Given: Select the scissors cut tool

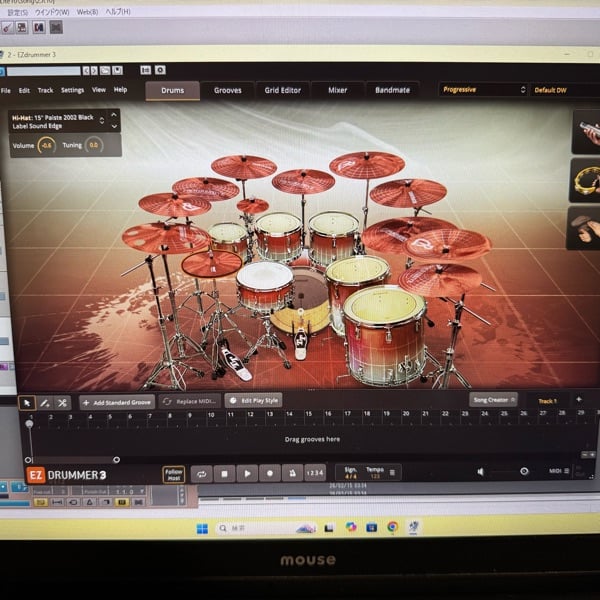Looking at the screenshot, I should pos(62,402).
